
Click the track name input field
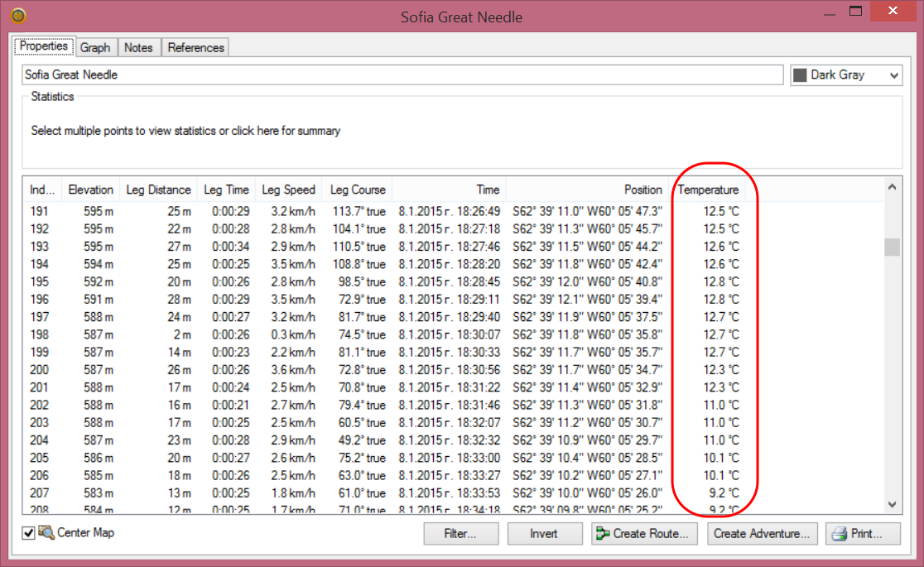coord(402,75)
